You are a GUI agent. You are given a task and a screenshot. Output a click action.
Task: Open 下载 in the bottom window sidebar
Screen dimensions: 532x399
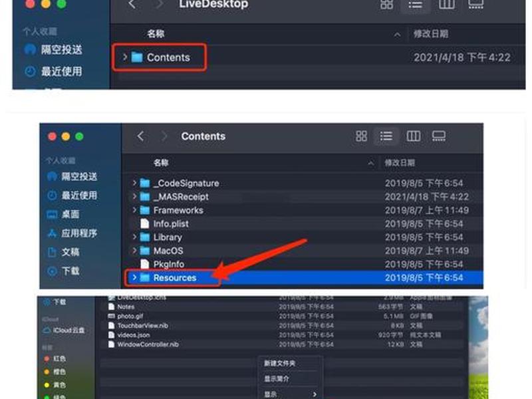55,302
